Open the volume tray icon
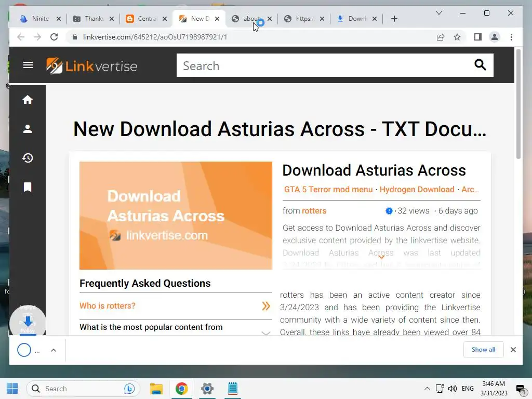This screenshot has width=532, height=399. click(x=453, y=389)
